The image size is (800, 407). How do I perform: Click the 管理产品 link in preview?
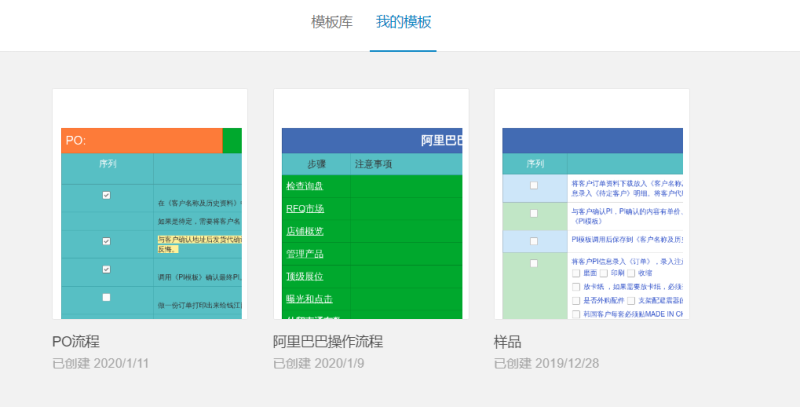(305, 253)
